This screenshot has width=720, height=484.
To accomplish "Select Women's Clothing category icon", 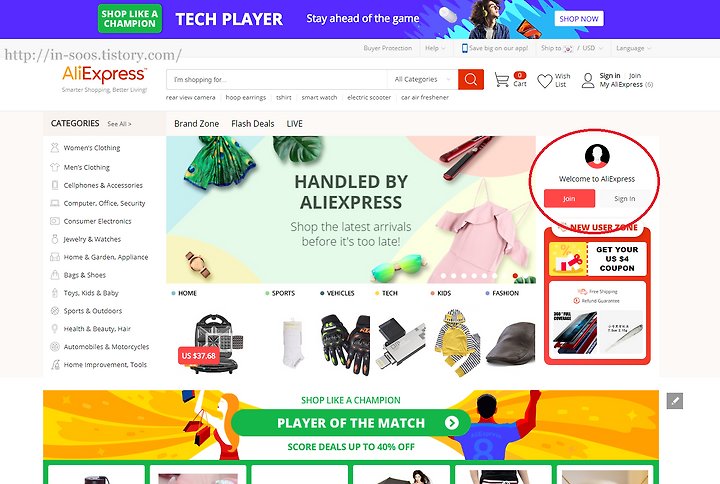I will click(55, 148).
